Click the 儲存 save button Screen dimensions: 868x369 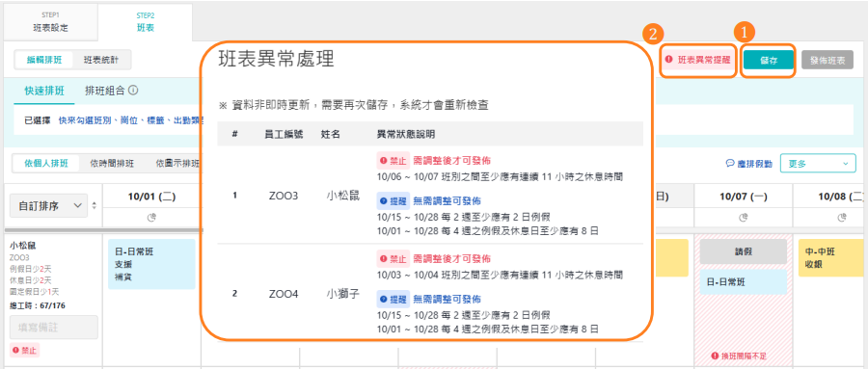[x=769, y=61]
